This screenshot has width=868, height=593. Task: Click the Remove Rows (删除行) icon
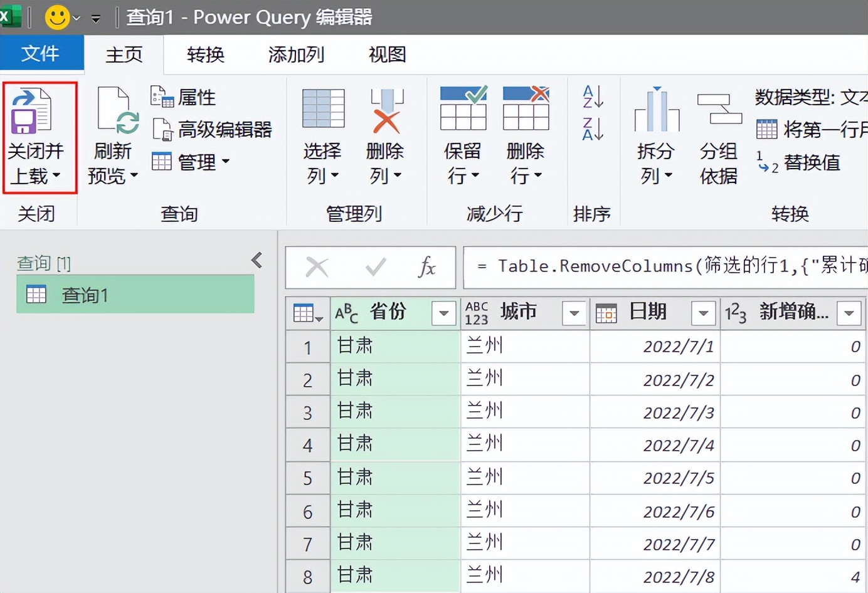(x=526, y=108)
